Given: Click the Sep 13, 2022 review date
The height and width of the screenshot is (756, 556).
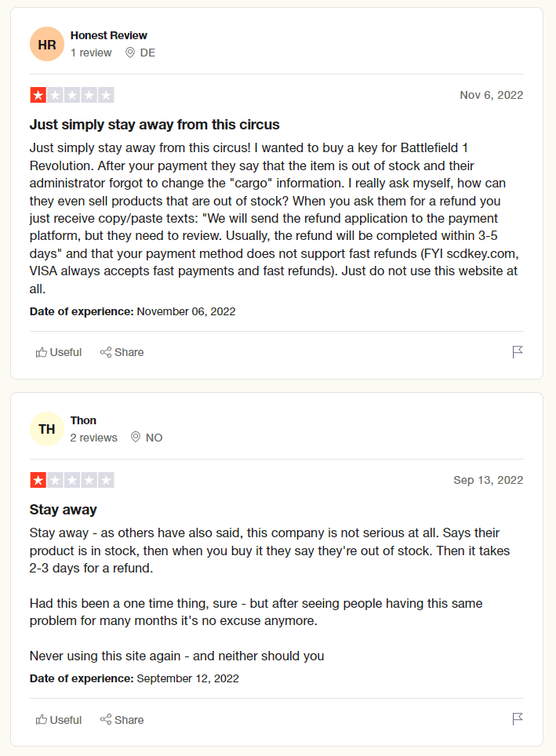Looking at the screenshot, I should pos(488,480).
